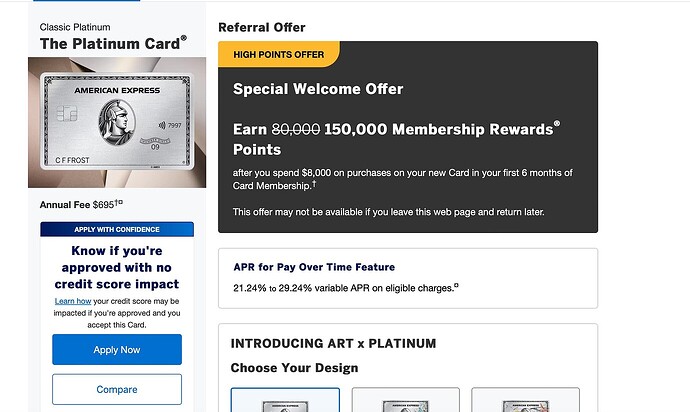The width and height of the screenshot is (690, 412).
Task: Open dagger footnote after Card Membership
Action: [x=314, y=184]
